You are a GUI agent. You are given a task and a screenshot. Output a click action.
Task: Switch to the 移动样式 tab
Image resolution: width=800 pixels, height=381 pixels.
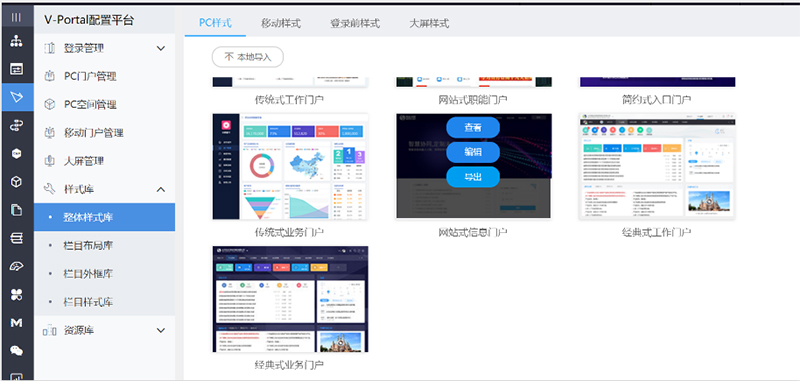pos(281,23)
